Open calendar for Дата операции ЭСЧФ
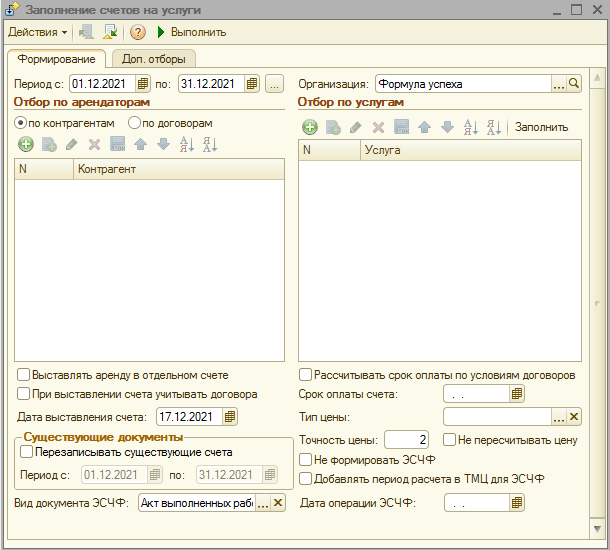Image resolution: width=610 pixels, height=550 pixels. point(517,503)
